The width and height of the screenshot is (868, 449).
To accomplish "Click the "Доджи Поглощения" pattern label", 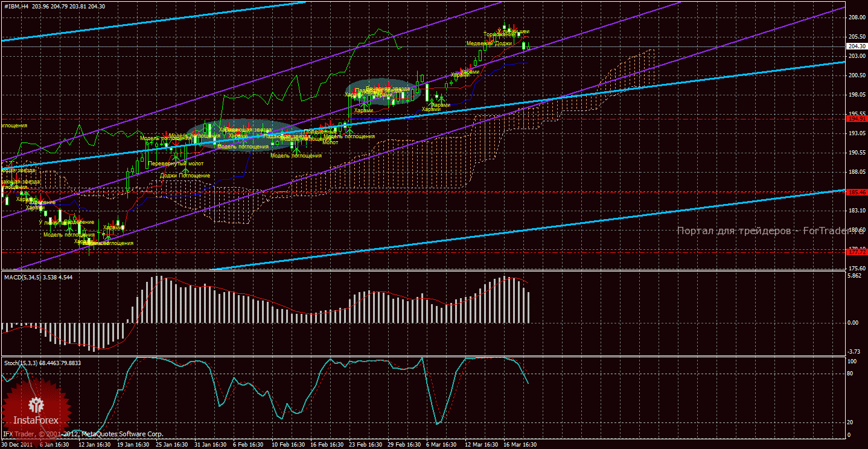I will pos(185,176).
